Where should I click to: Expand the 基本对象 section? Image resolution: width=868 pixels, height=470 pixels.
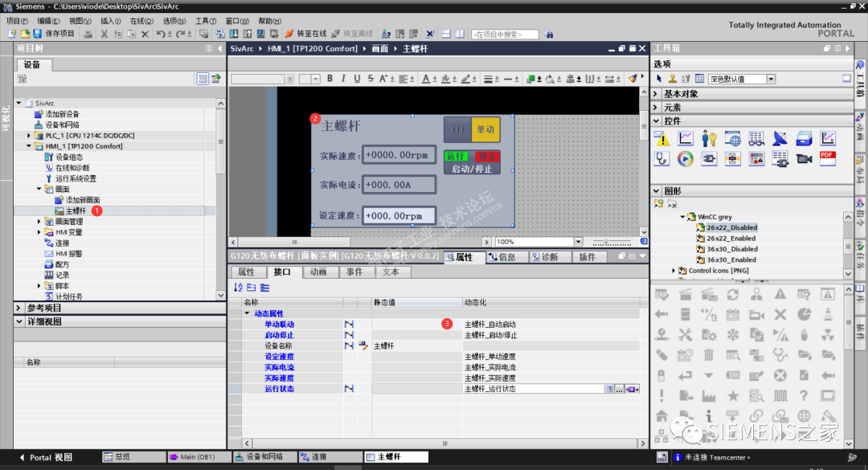tap(655, 93)
